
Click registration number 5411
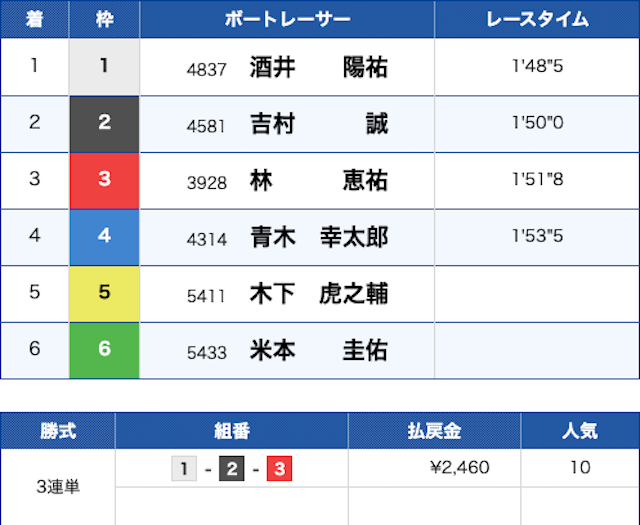tap(207, 296)
